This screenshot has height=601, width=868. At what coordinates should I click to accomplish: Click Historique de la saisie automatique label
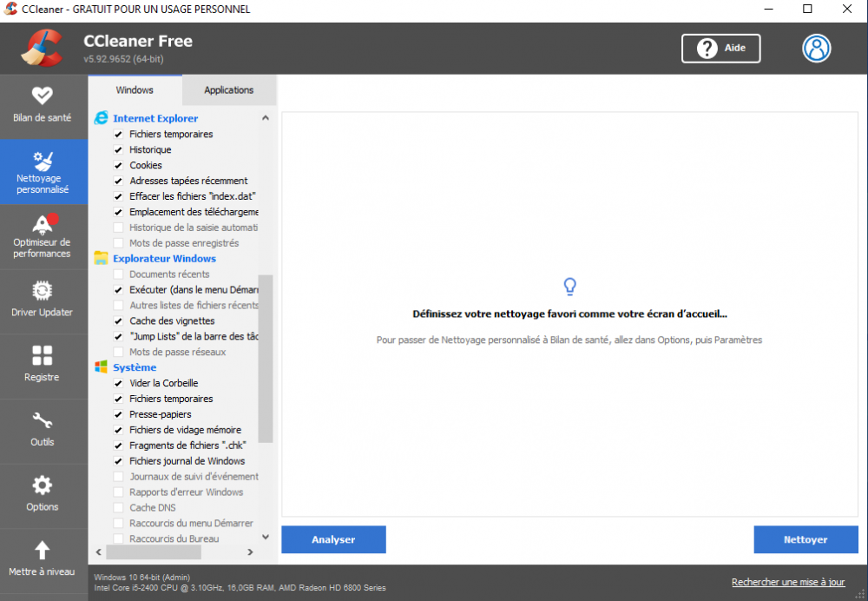pos(194,227)
